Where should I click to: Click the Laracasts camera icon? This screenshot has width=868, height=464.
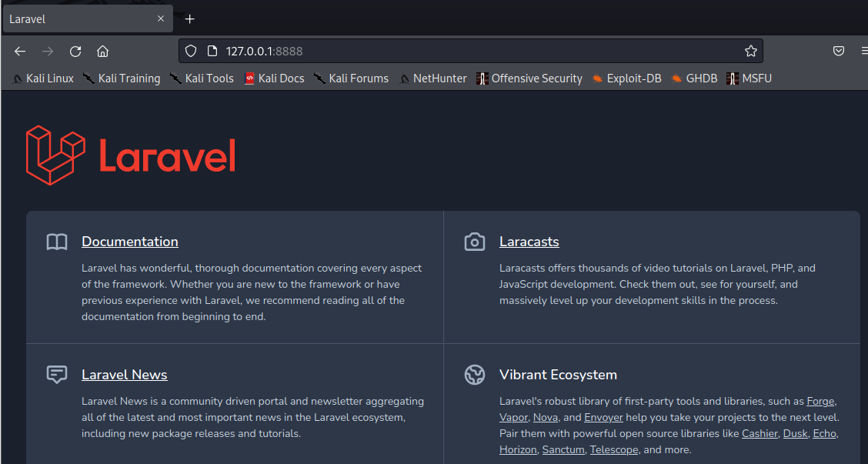pos(475,242)
